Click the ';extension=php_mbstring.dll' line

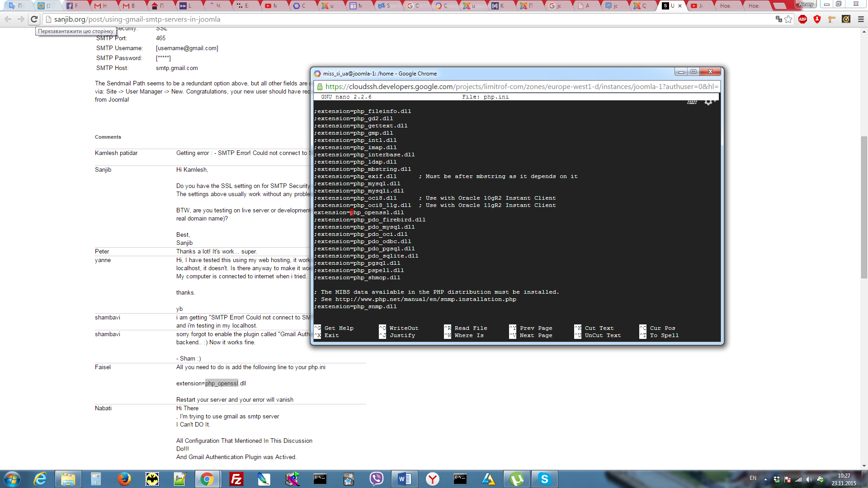363,169
